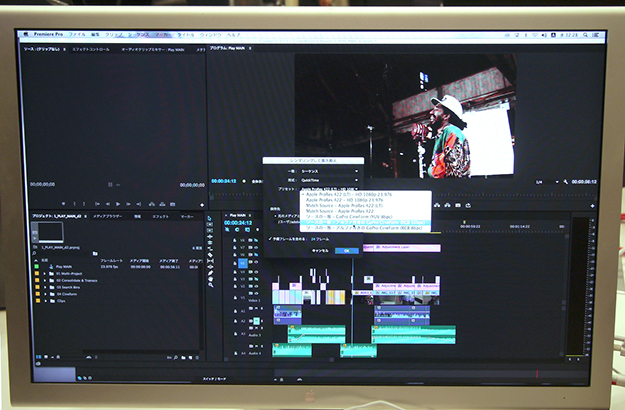Open Program monitor wrench settings
This screenshot has height=410, width=625.
[x=566, y=182]
